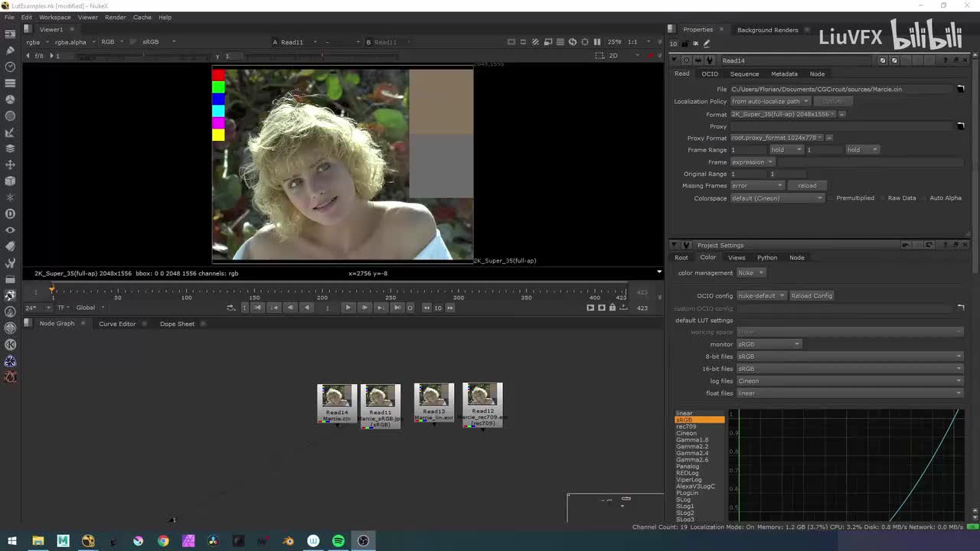
Task: Open the Colorspace default (Cineon) dropdown
Action: click(x=776, y=198)
